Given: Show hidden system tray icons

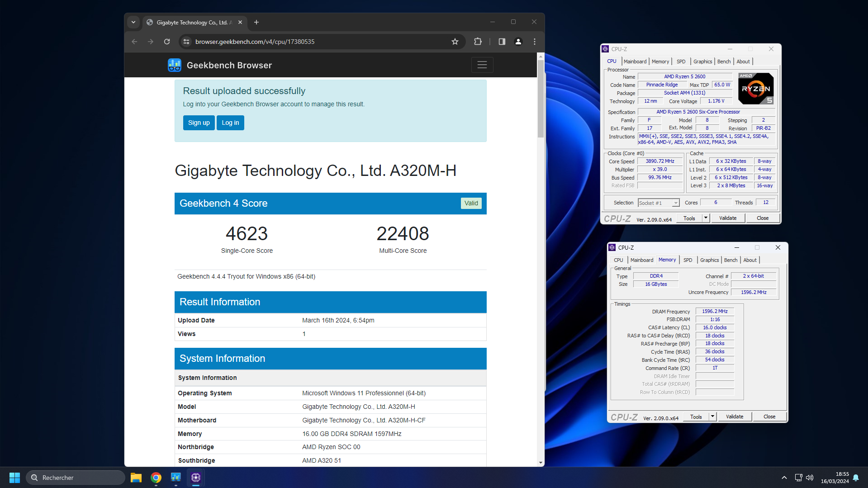Looking at the screenshot, I should click(x=784, y=478).
